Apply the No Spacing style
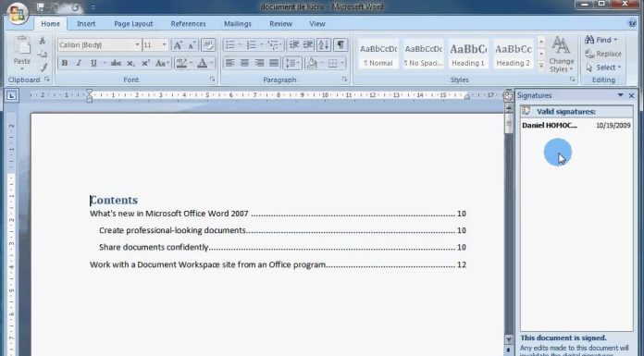 pos(424,55)
